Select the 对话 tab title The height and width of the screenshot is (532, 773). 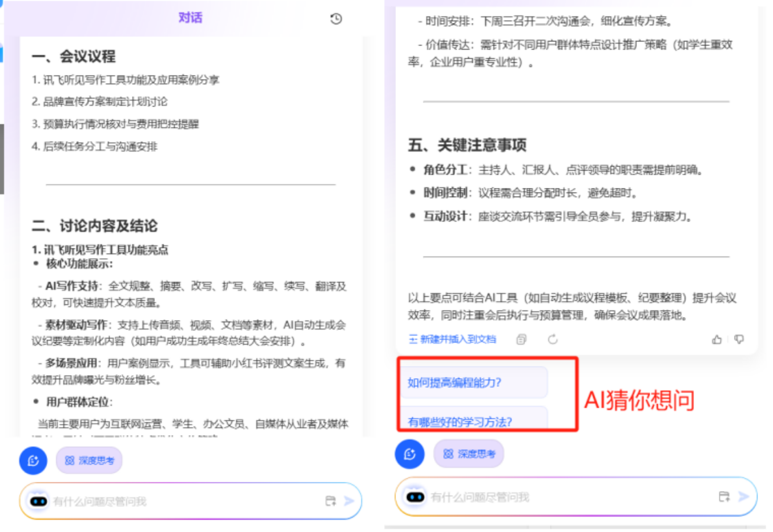pos(190,18)
